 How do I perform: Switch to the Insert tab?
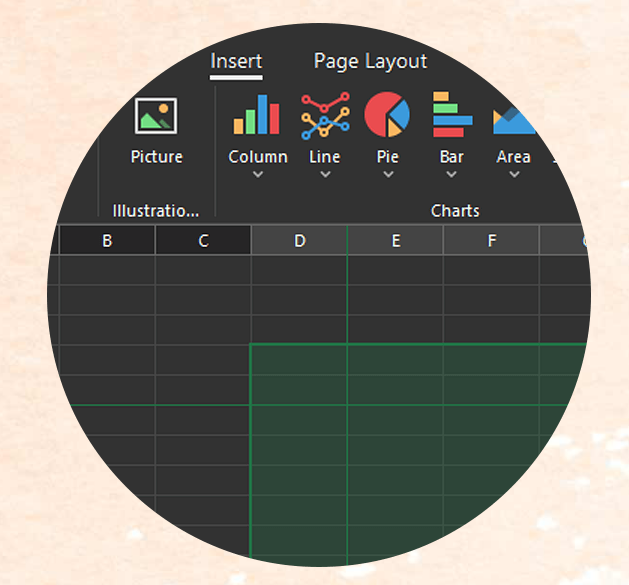[x=236, y=61]
